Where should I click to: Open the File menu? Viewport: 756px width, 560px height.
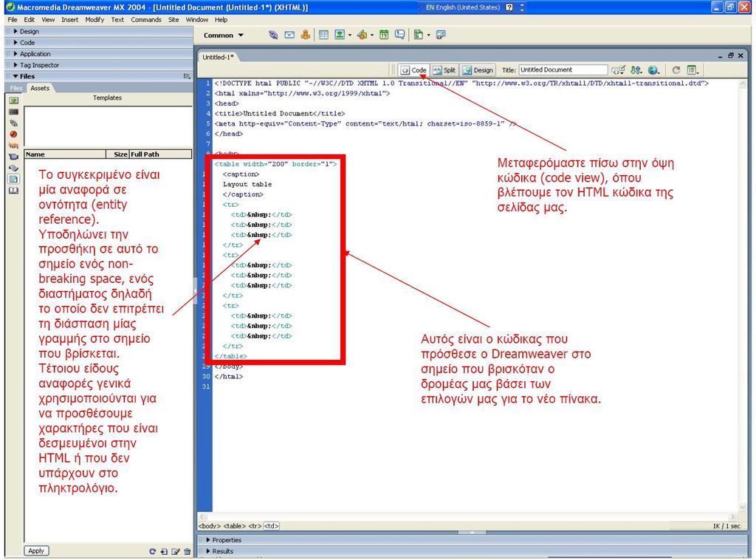(x=13, y=20)
